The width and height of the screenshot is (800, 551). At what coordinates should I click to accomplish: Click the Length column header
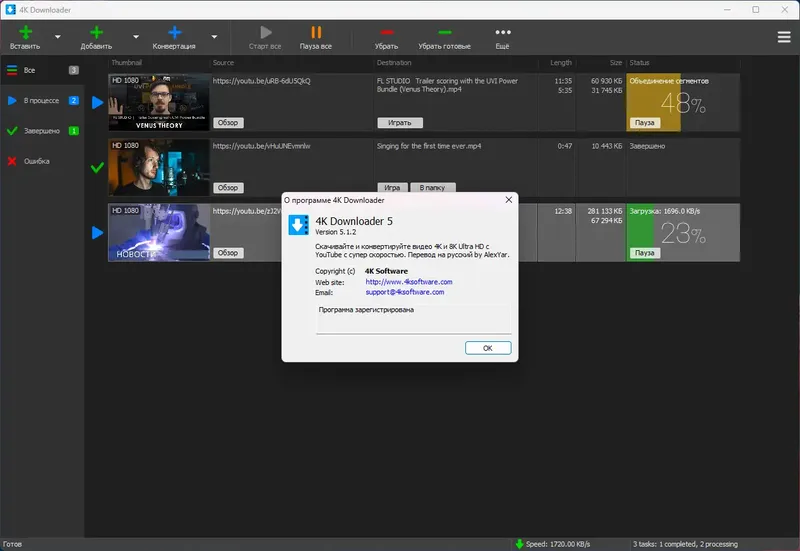[561, 63]
